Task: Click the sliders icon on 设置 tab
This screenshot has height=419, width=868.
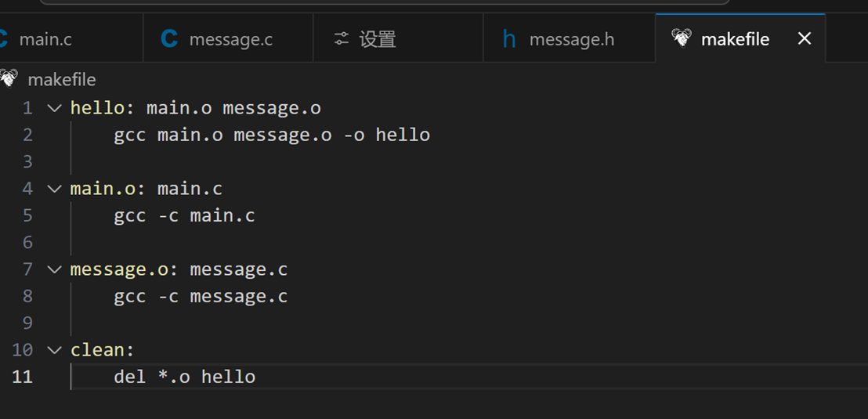Action: pos(341,38)
